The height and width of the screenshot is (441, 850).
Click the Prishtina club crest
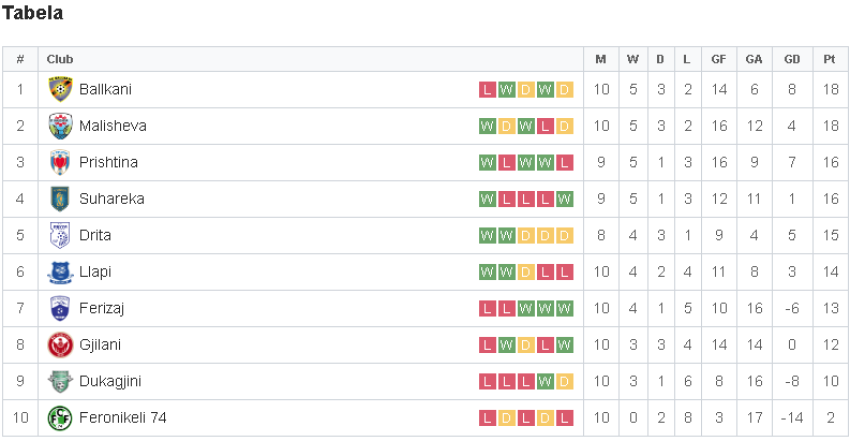[x=60, y=163]
